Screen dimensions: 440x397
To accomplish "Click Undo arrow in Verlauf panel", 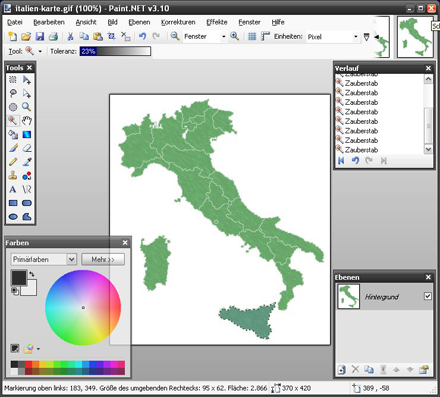I will [x=355, y=161].
